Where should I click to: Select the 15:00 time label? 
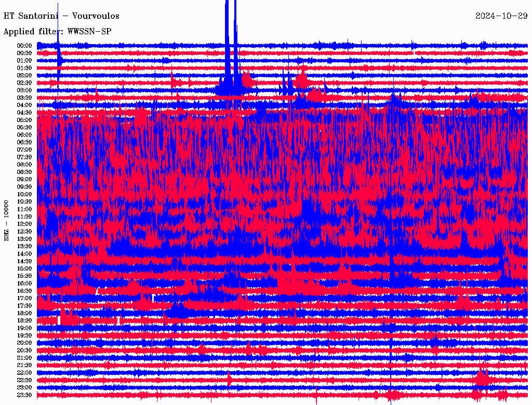24,268
